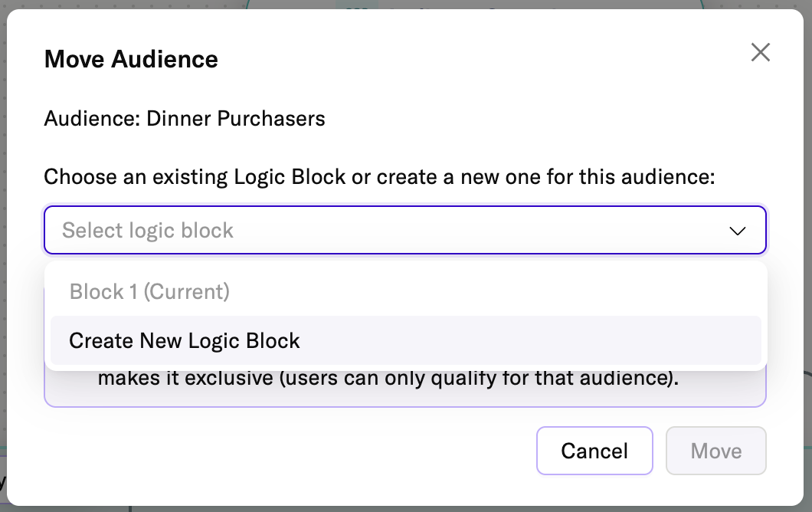Click the instruction text about Logic Blocks

pyautogui.click(x=379, y=177)
